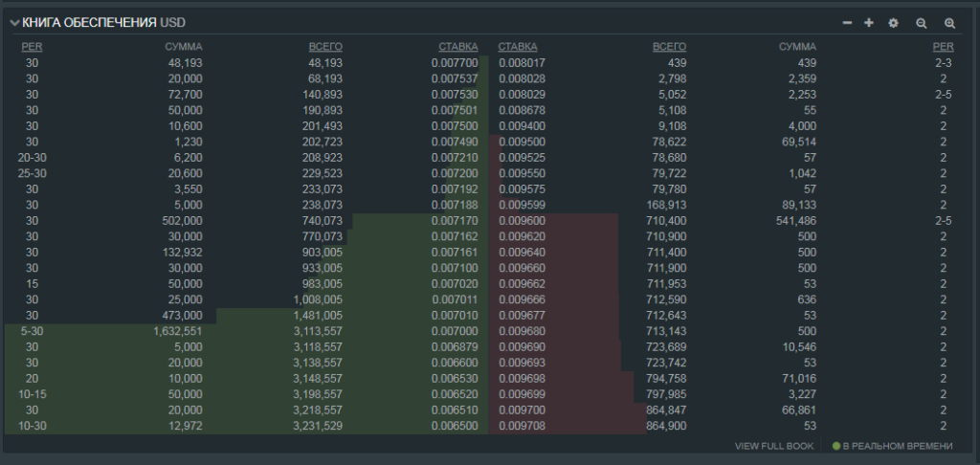Image resolution: width=980 pixels, height=465 pixels.
Task: Select the bid rate 0.006500 row
Action: pos(455,425)
